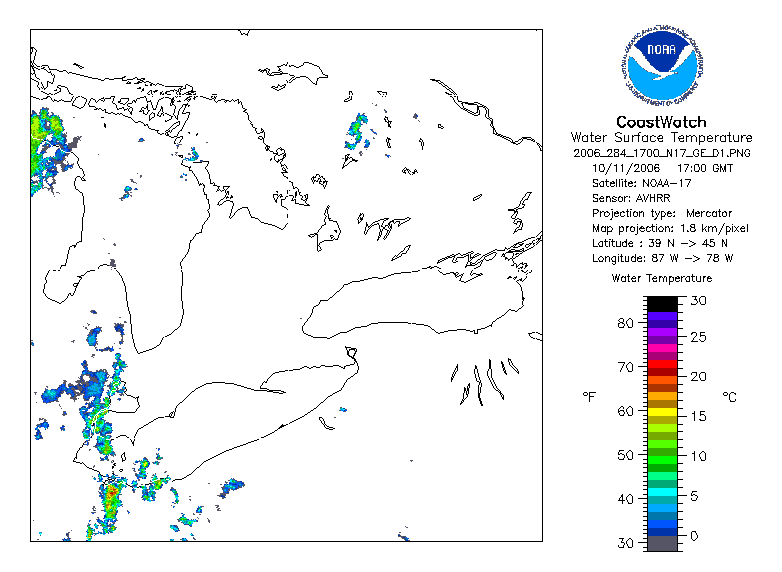782x572 pixels.
Task: Click the 60 Fahrenheit tick label
Action: point(625,411)
